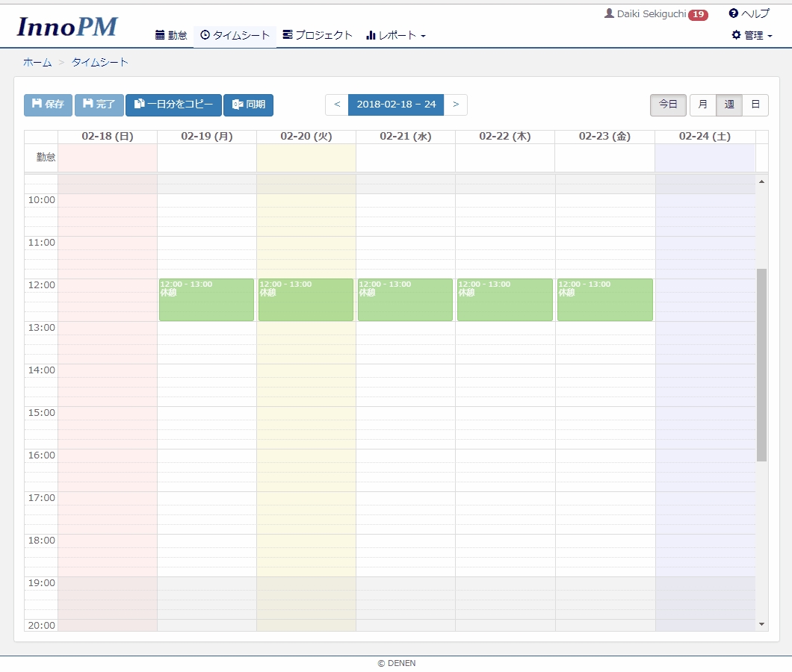The image size is (792, 672).
Task: Go to previous week arrow
Action: 337,105
